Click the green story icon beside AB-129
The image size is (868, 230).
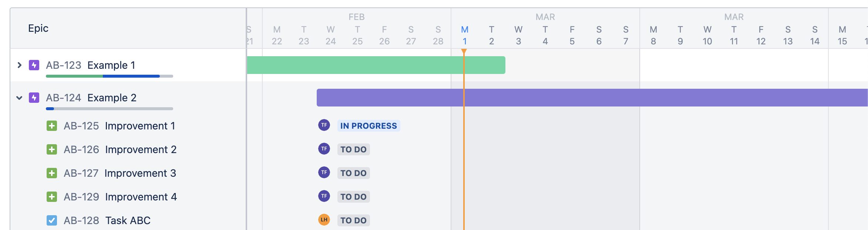[x=52, y=197]
